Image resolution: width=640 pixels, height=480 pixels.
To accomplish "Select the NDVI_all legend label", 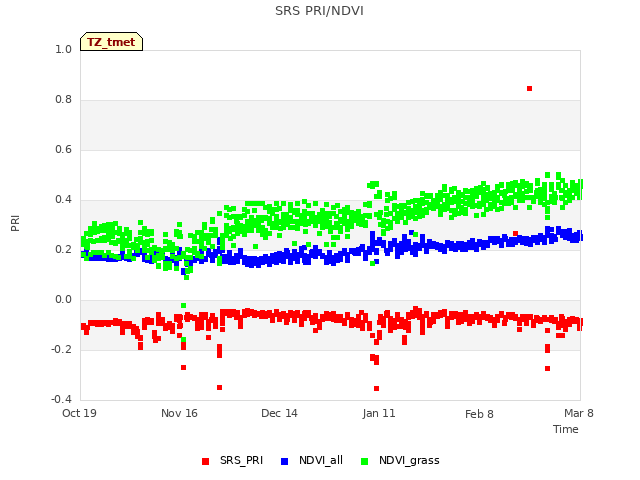I will pos(321,460).
